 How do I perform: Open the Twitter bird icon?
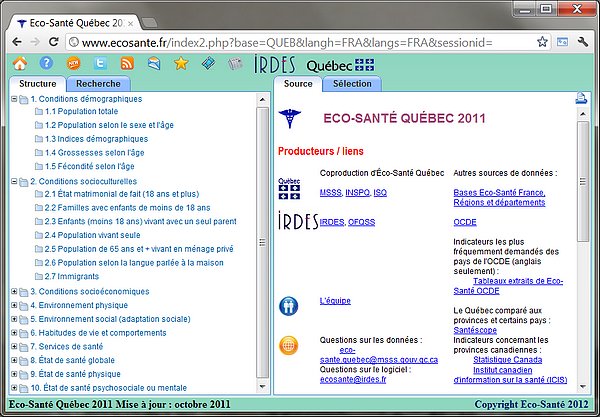(100, 63)
